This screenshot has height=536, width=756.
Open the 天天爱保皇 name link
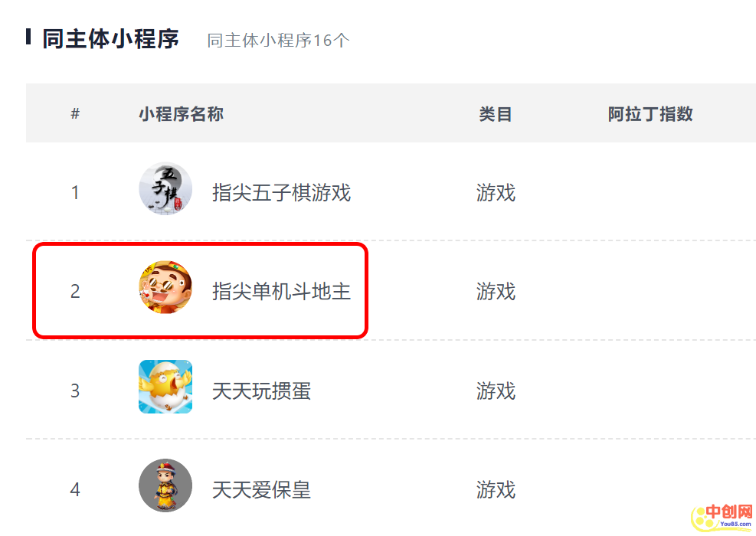tap(261, 490)
